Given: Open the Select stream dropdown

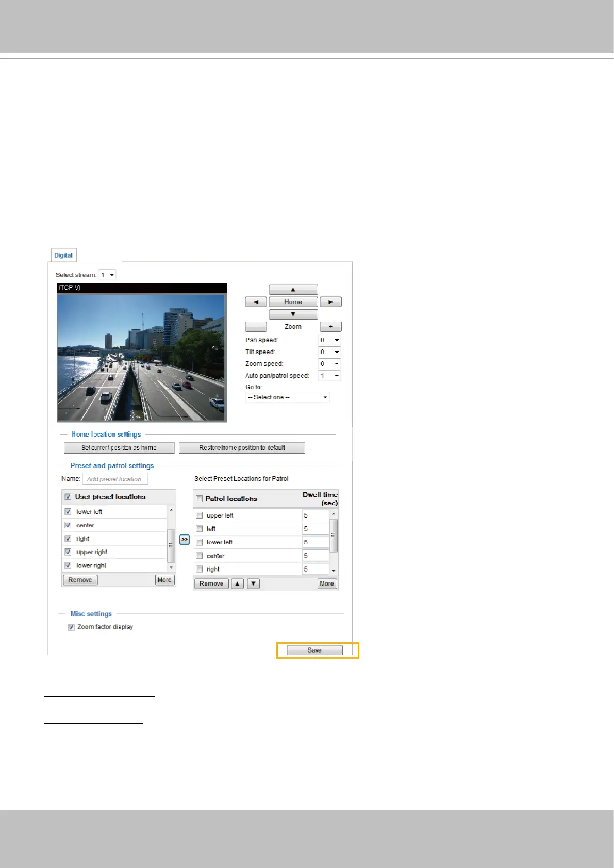Looking at the screenshot, I should (107, 275).
